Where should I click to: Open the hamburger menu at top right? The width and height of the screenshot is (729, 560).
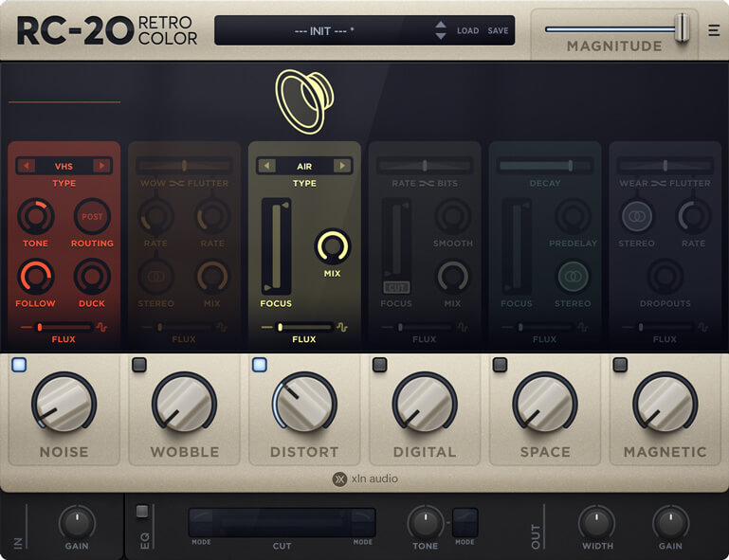(714, 30)
